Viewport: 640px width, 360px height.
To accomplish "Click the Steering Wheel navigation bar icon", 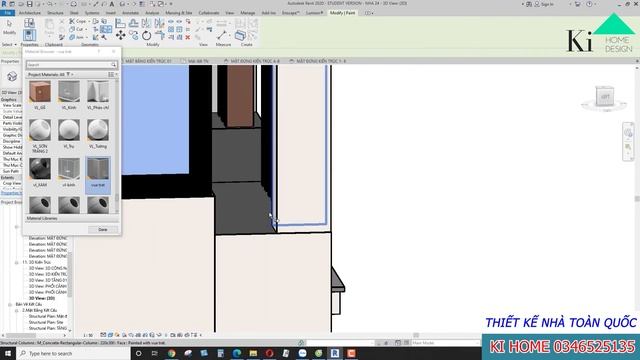I will tap(628, 133).
